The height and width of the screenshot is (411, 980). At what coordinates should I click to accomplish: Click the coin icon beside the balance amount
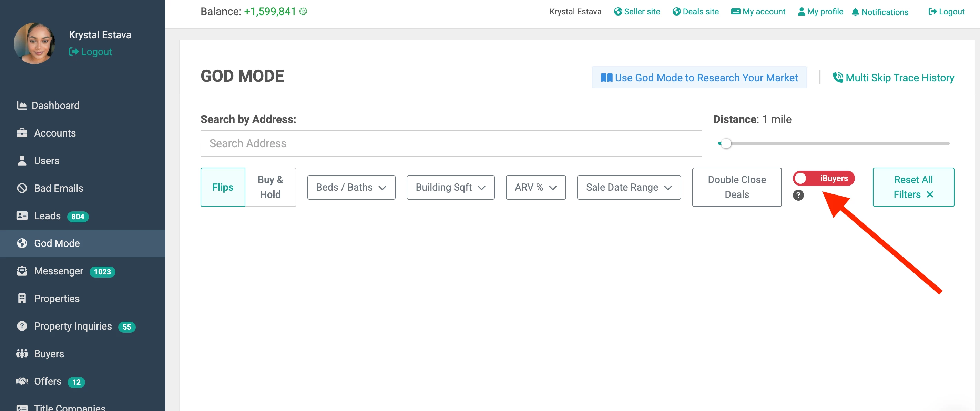click(303, 11)
